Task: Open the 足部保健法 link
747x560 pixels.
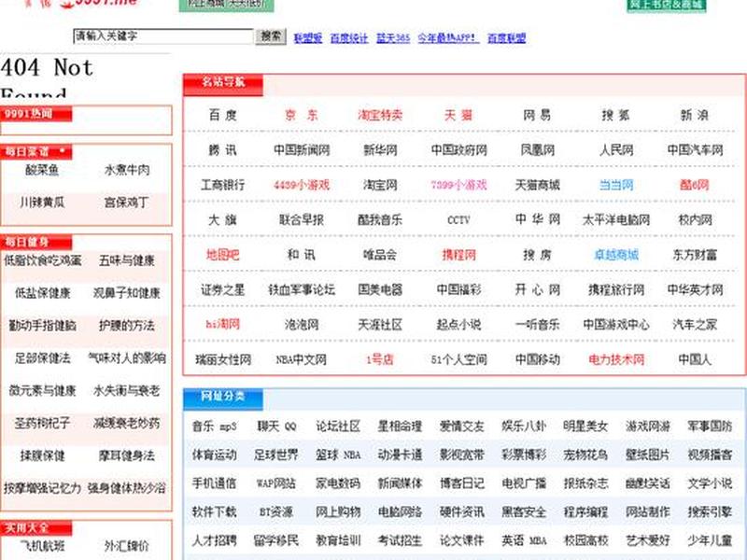Action: pyautogui.click(x=42, y=358)
